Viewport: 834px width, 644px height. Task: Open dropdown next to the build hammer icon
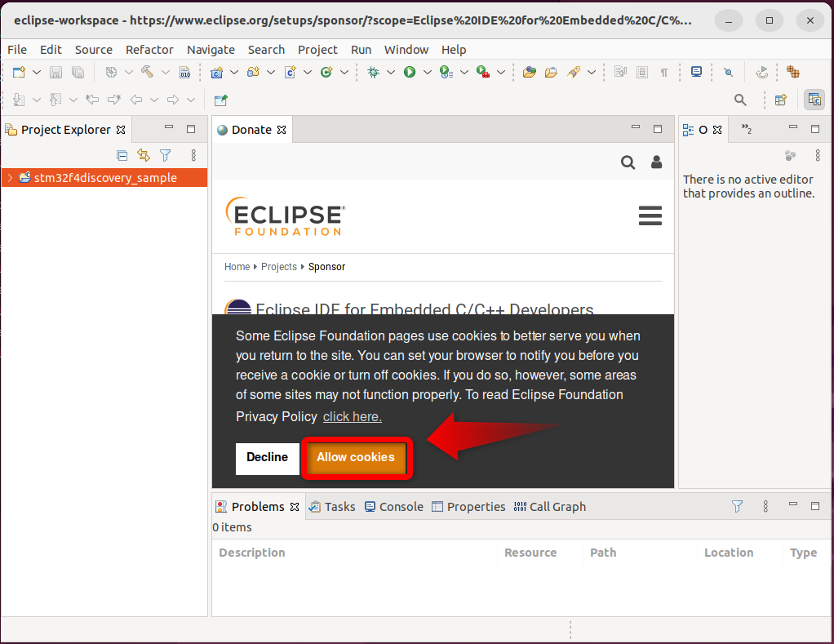coord(166,72)
